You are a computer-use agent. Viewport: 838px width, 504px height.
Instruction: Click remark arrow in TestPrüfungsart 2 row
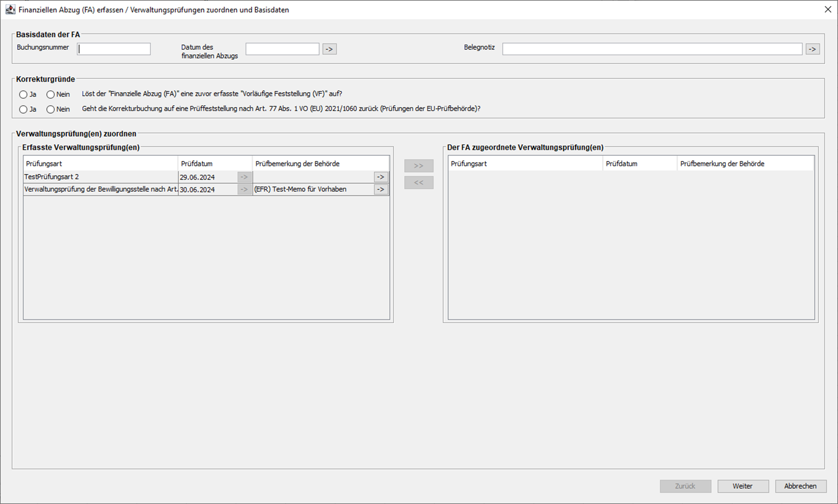pyautogui.click(x=380, y=177)
